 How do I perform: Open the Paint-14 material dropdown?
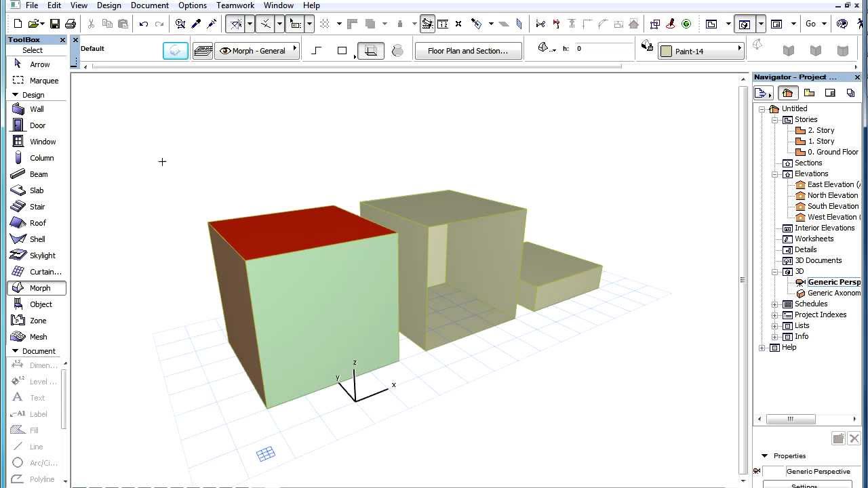(701, 51)
